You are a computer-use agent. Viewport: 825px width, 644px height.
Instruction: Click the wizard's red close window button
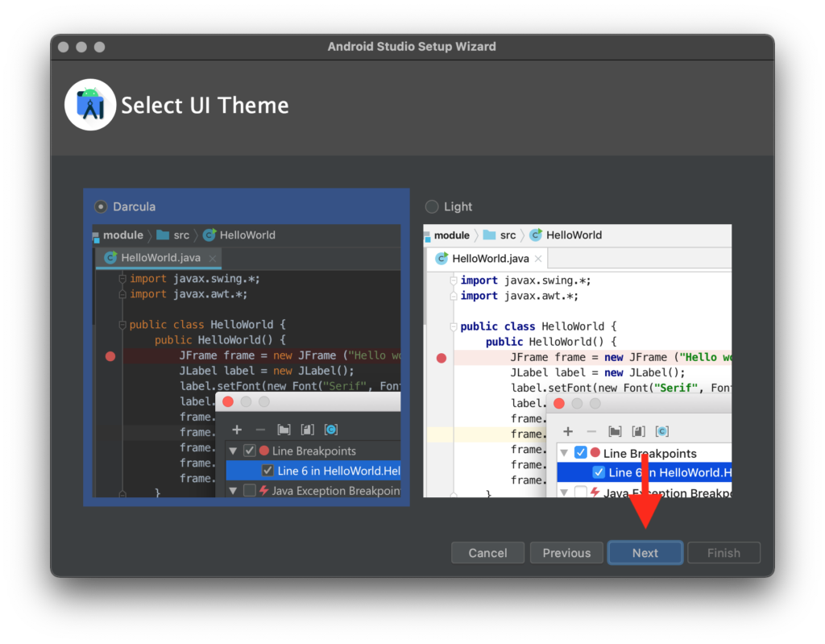pos(64,47)
